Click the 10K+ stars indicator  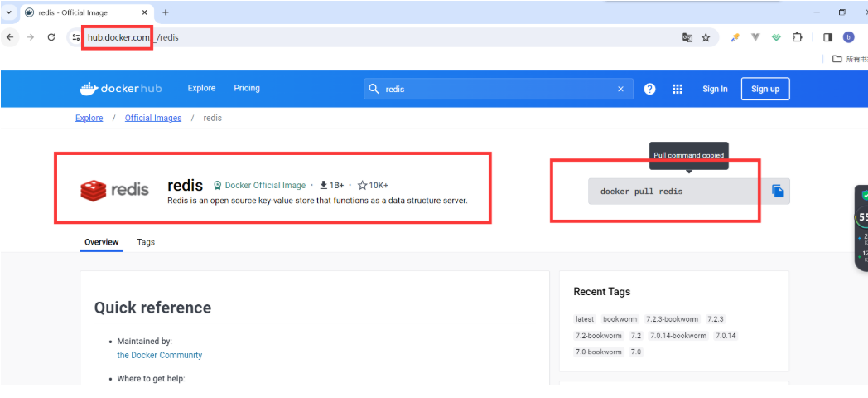point(373,185)
